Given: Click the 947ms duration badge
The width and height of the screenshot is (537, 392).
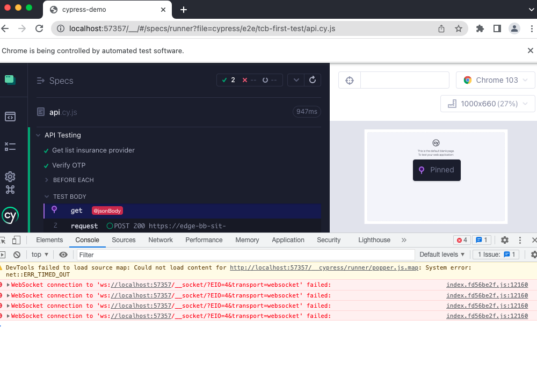Looking at the screenshot, I should (307, 112).
